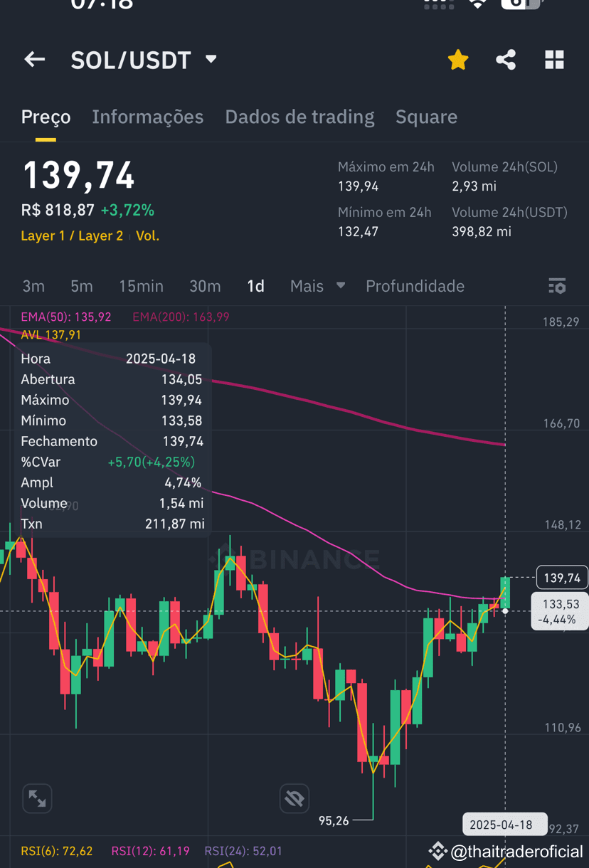The width and height of the screenshot is (589, 868).
Task: Toggle the favorite star for SOL/USDT
Action: click(x=458, y=60)
